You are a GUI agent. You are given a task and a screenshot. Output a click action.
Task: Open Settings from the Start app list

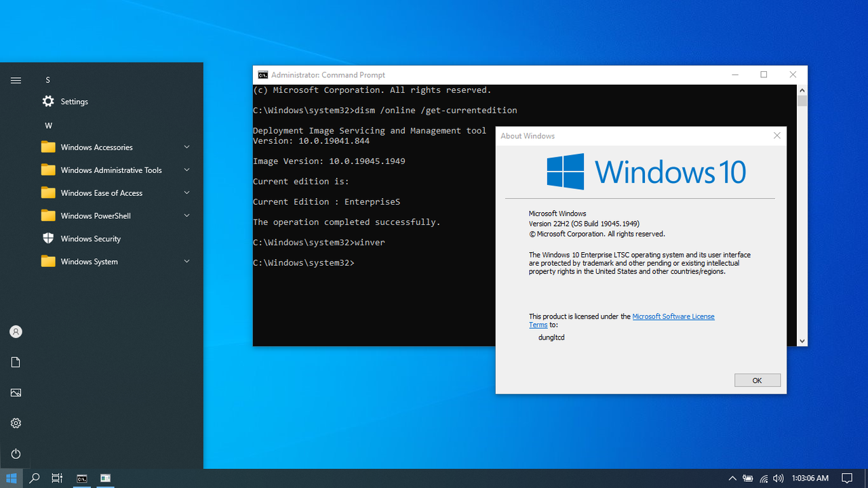tap(65, 102)
